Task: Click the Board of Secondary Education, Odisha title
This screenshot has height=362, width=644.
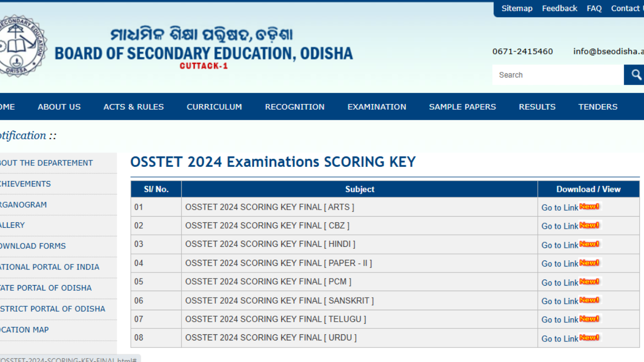Action: (x=204, y=53)
